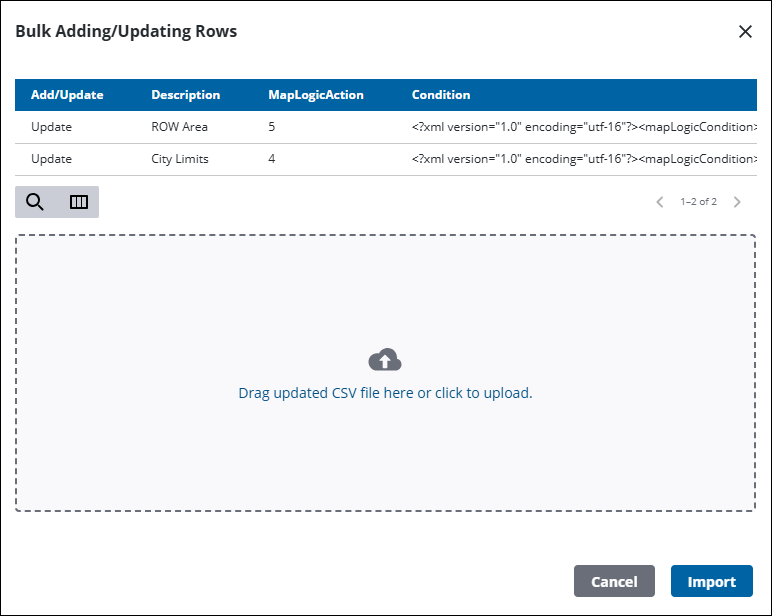Click the Condition XML of City Limits row
Screen dimensions: 772x616
click(x=582, y=159)
